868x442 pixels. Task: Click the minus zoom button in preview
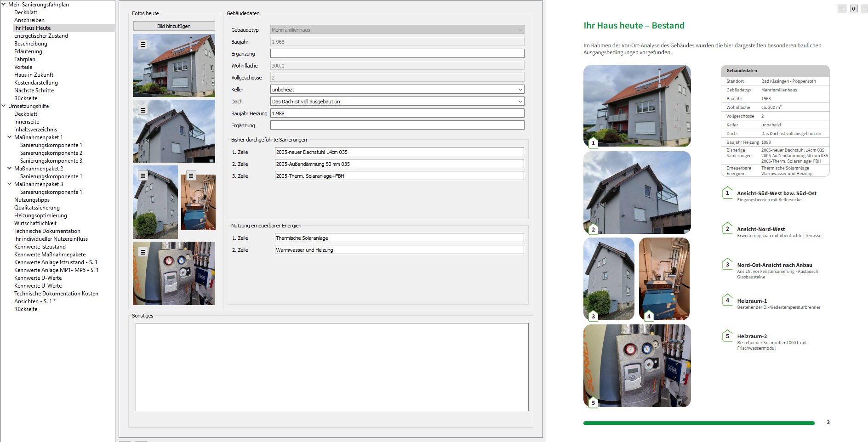coord(865,9)
